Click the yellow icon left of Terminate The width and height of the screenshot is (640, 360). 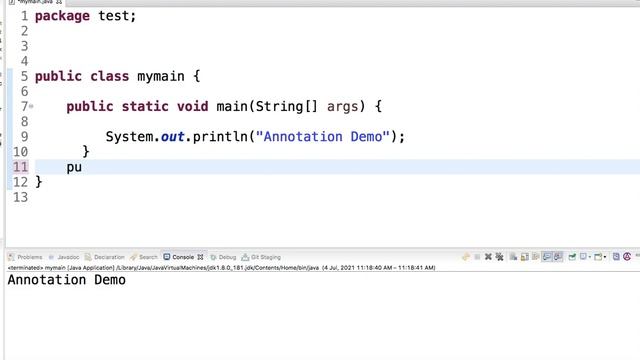coord(466,257)
